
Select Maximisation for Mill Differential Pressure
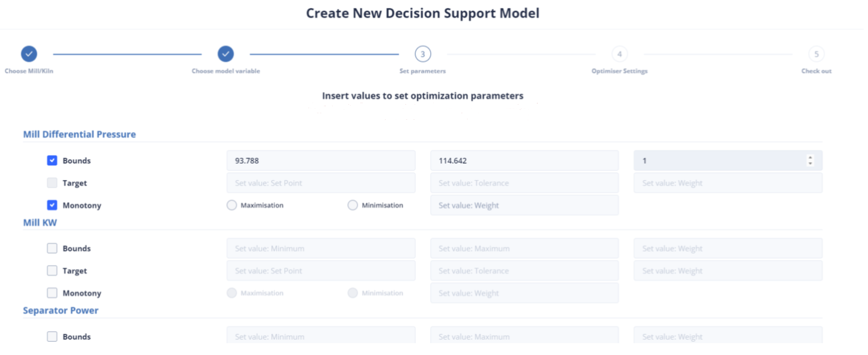click(232, 205)
